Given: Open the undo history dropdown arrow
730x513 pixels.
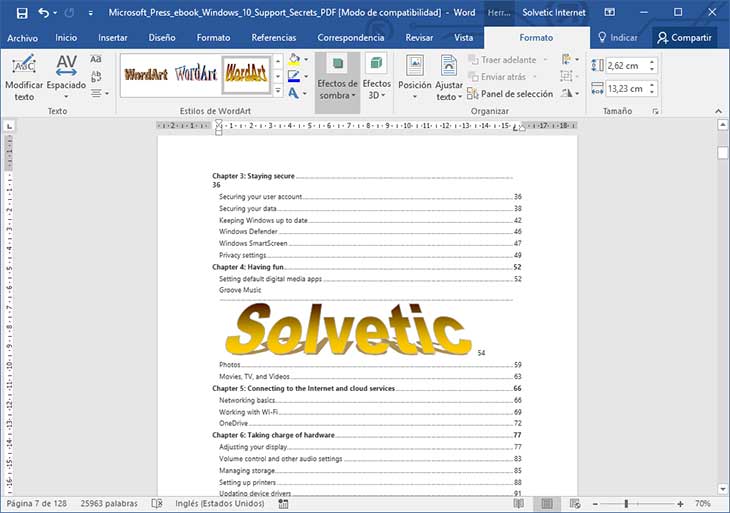Looking at the screenshot, I should coord(55,13).
